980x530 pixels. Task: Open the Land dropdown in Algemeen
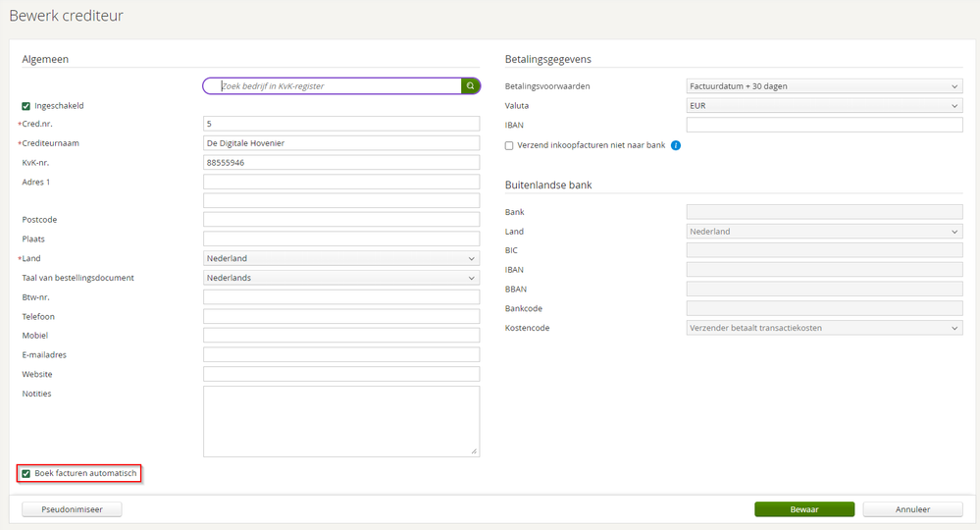340,259
